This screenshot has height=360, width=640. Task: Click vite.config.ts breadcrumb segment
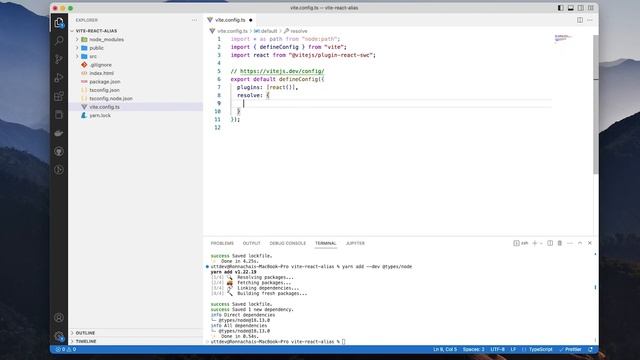point(232,31)
